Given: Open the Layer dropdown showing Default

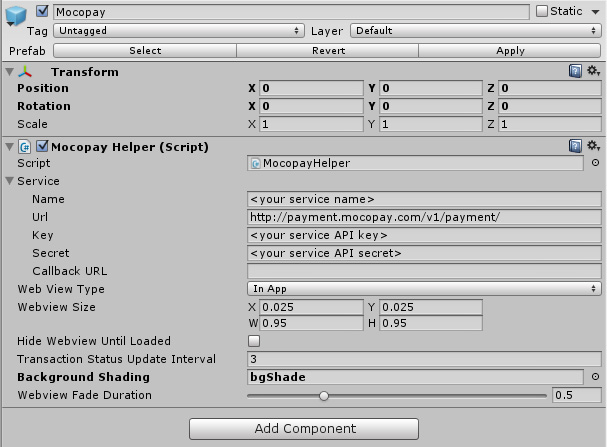Looking at the screenshot, I should pyautogui.click(x=476, y=31).
